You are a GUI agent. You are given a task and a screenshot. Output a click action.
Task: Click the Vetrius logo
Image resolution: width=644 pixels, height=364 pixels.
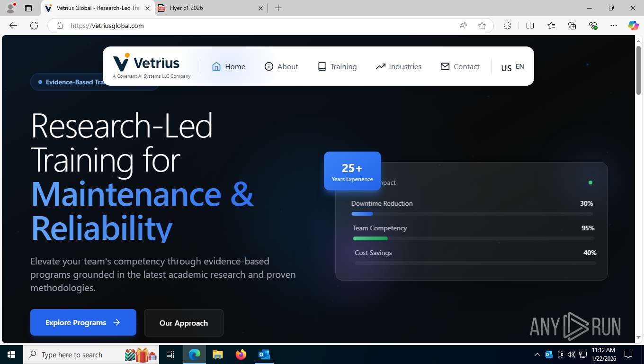[x=151, y=66]
